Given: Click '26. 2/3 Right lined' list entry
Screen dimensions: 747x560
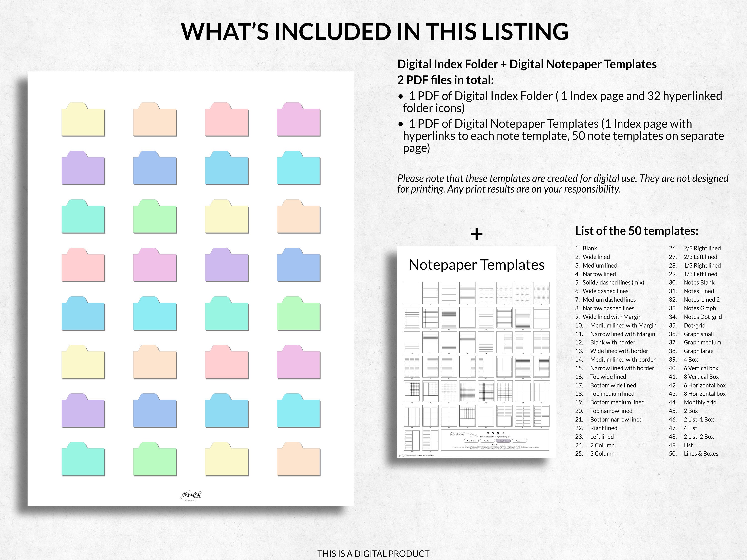Looking at the screenshot, I should pyautogui.click(x=695, y=248).
